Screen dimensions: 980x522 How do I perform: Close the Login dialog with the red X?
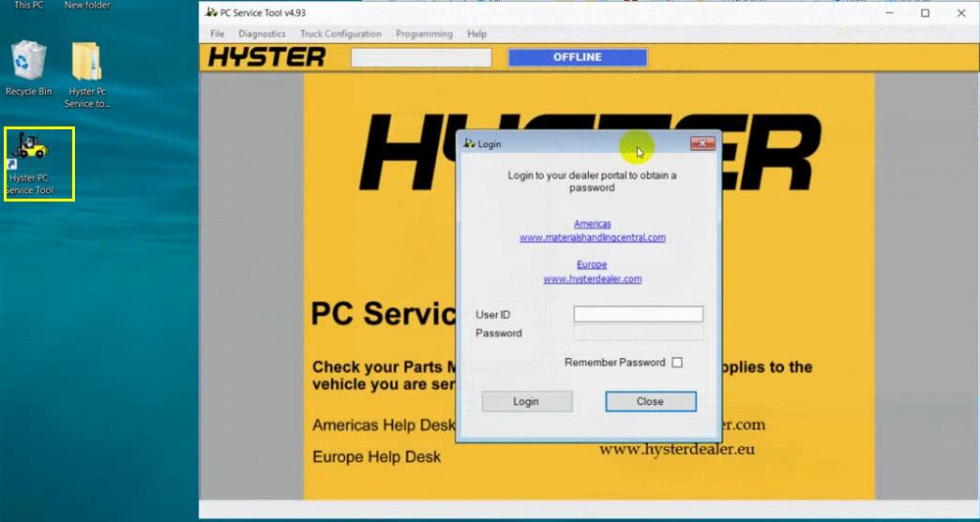(702, 143)
